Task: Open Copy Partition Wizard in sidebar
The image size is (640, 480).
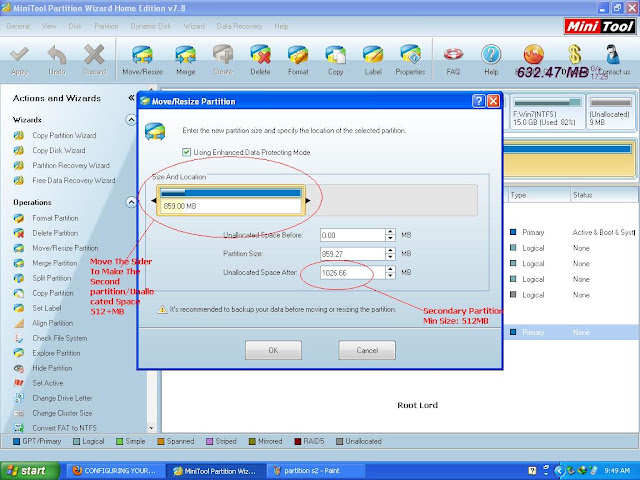Action: [x=64, y=136]
